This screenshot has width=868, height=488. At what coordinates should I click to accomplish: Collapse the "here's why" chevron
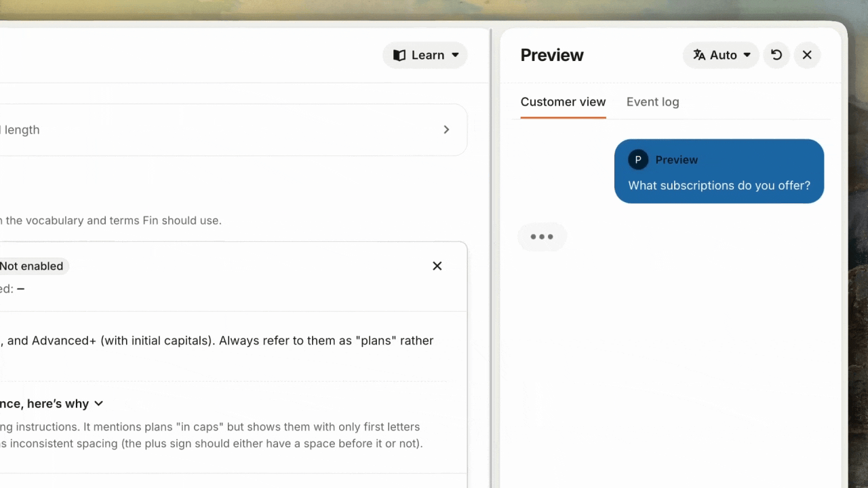point(99,404)
